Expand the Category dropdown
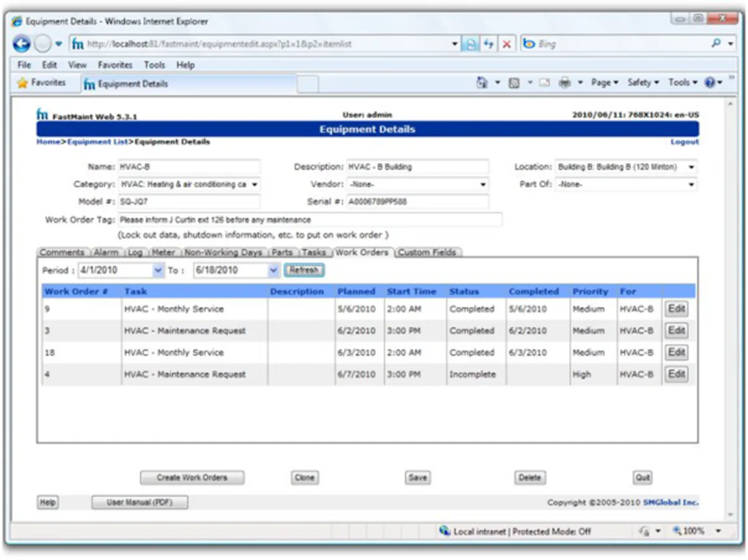Viewport: 748px width, 560px height. [255, 185]
